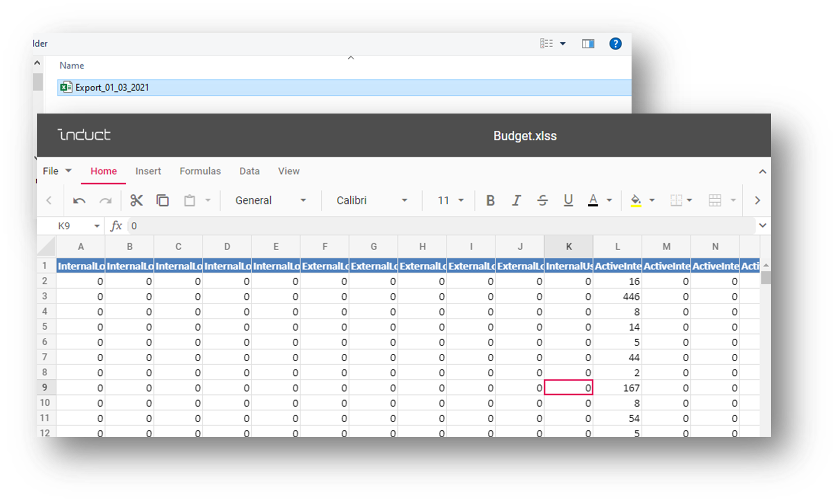Switch to the Formulas tab
Screen dimensions: 838x504
click(x=200, y=171)
